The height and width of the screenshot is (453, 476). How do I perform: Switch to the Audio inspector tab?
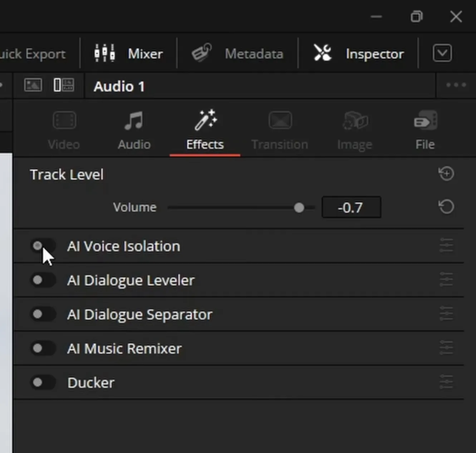(x=134, y=130)
